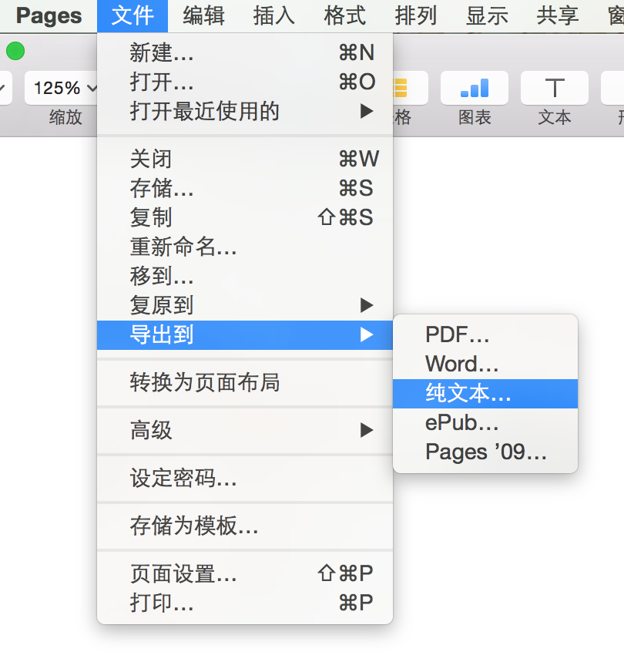Open the 编辑 menu

203,16
